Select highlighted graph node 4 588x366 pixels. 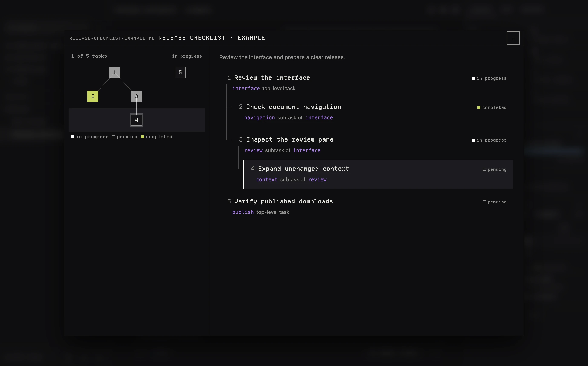[136, 120]
